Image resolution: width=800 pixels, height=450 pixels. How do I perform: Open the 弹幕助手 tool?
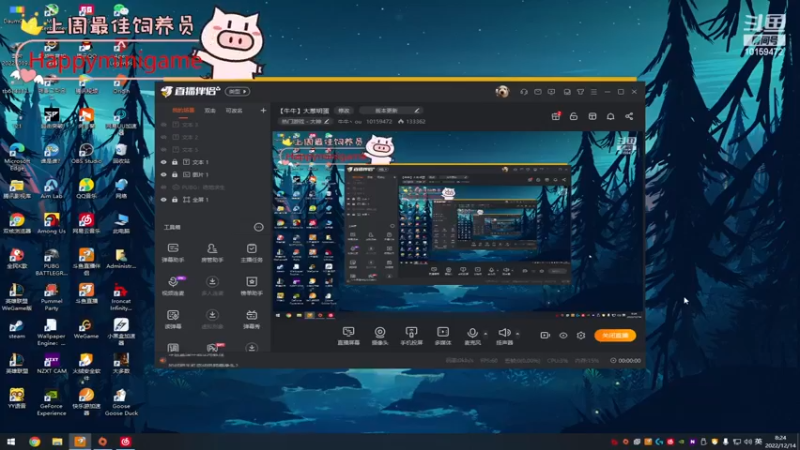173,253
